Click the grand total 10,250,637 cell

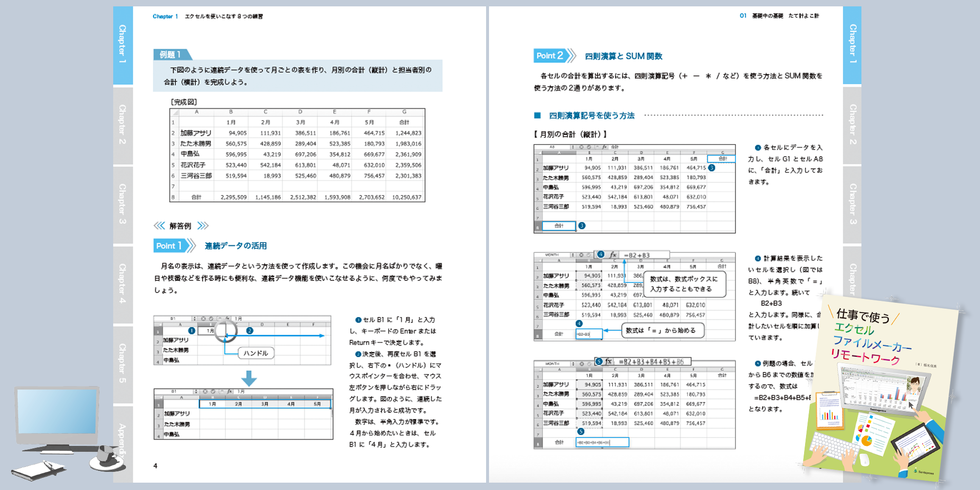pos(406,197)
